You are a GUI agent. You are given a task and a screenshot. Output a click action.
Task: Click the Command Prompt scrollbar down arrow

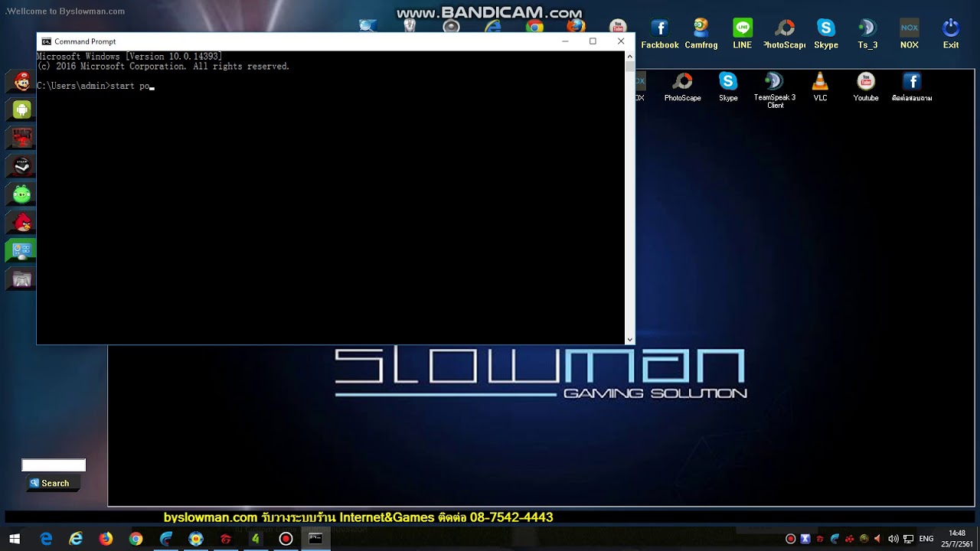click(630, 340)
